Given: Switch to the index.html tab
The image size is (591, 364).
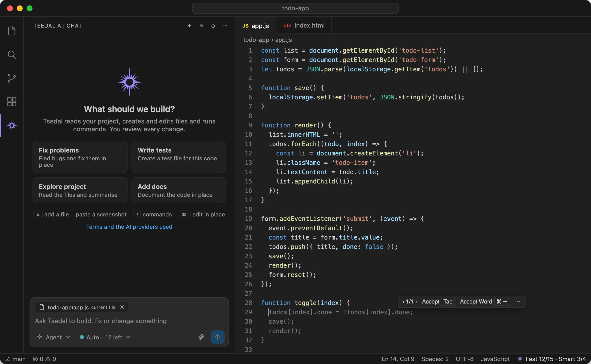Looking at the screenshot, I should 304,26.
